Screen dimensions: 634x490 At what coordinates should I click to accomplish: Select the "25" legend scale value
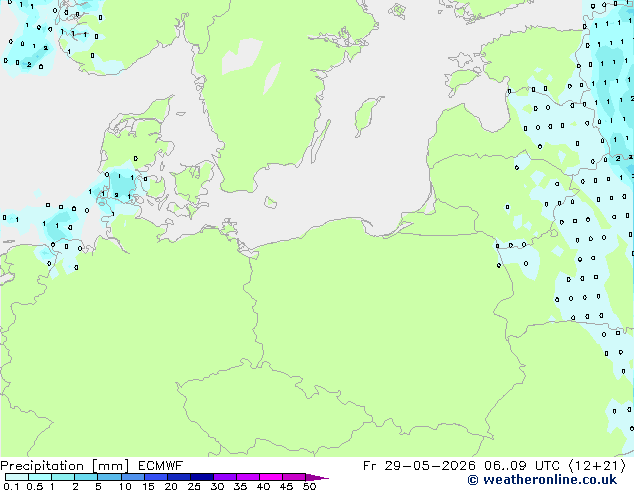(194, 486)
